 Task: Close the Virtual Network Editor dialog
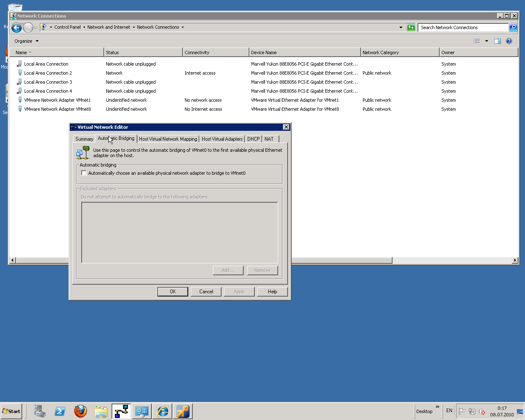pos(286,127)
